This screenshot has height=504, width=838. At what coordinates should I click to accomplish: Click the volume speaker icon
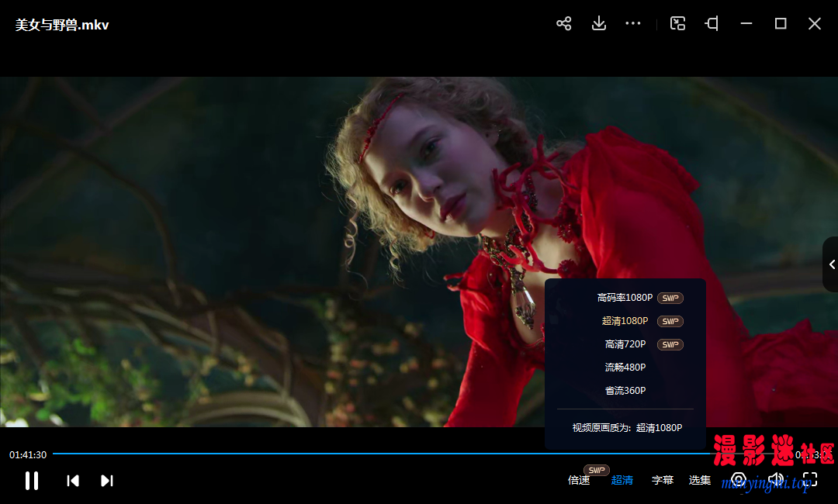coord(775,479)
